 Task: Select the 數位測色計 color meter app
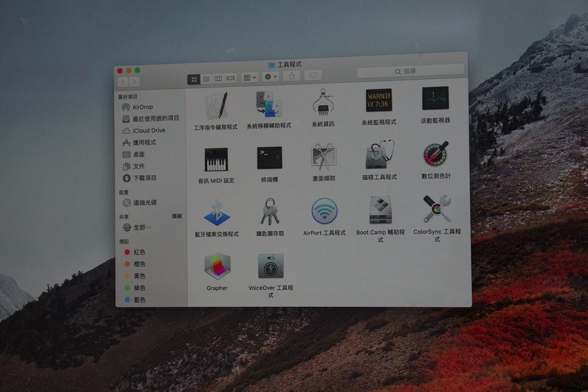point(436,153)
